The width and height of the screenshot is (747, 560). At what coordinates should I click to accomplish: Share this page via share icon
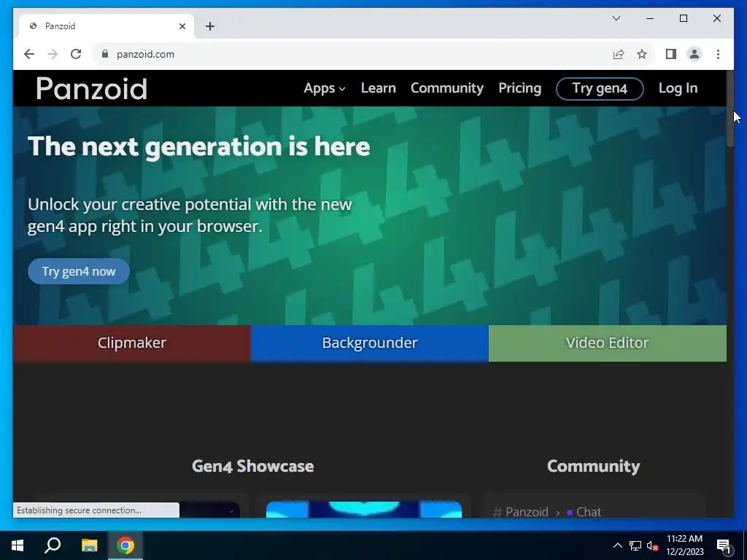619,54
